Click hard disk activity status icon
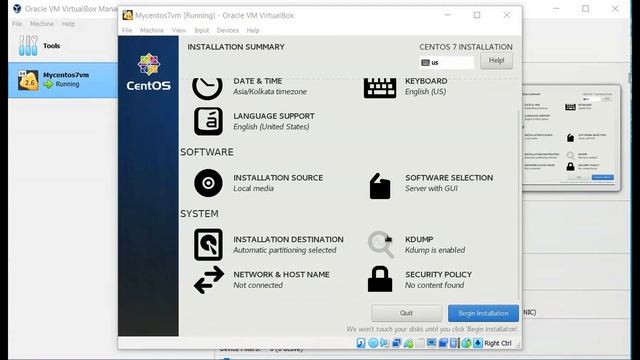Screen dimensions: 640x360 [361, 343]
